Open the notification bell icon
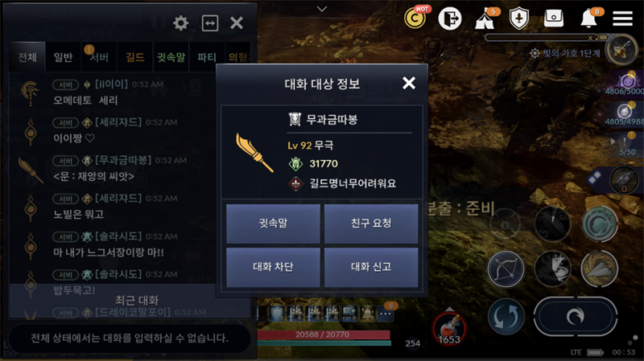 (589, 18)
